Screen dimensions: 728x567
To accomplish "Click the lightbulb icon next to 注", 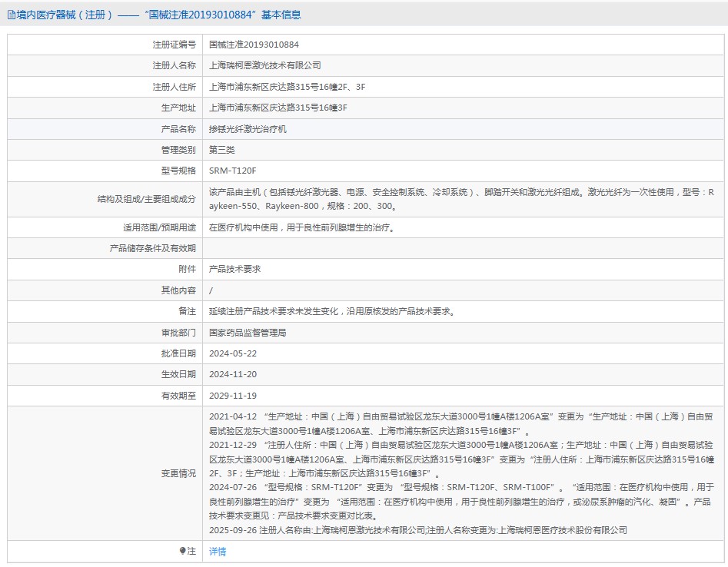I will 182,551.
